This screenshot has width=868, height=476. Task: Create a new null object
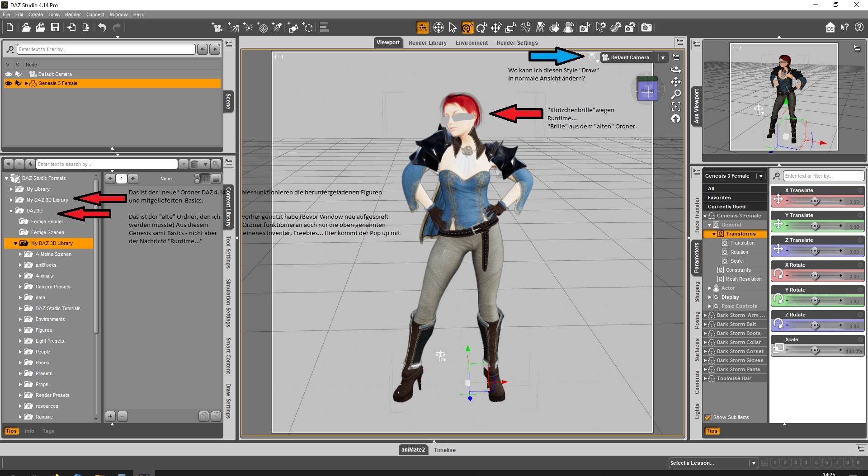pyautogui.click(x=308, y=28)
